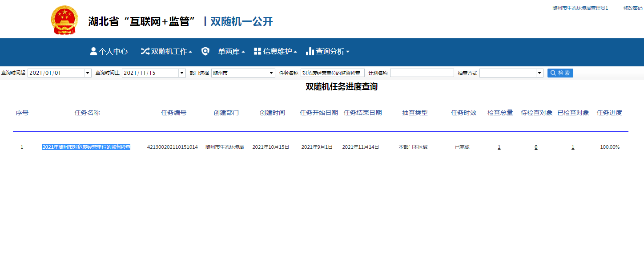
Task: Click the shuffle icon beside 双随机工作
Action: coord(145,51)
